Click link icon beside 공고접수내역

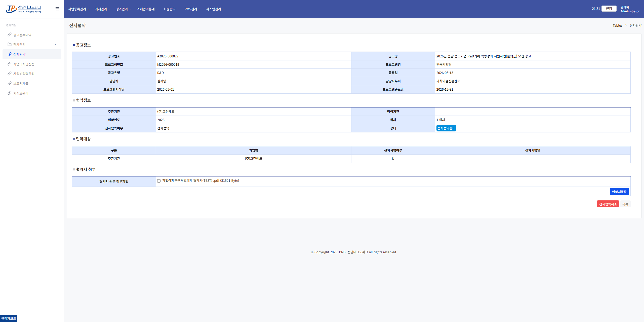(x=10, y=35)
